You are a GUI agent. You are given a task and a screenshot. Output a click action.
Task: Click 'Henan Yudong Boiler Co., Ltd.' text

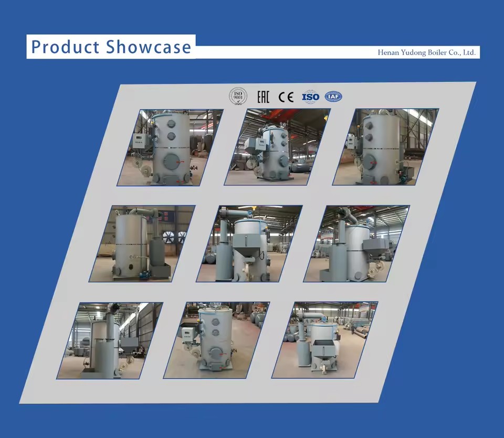pos(426,52)
